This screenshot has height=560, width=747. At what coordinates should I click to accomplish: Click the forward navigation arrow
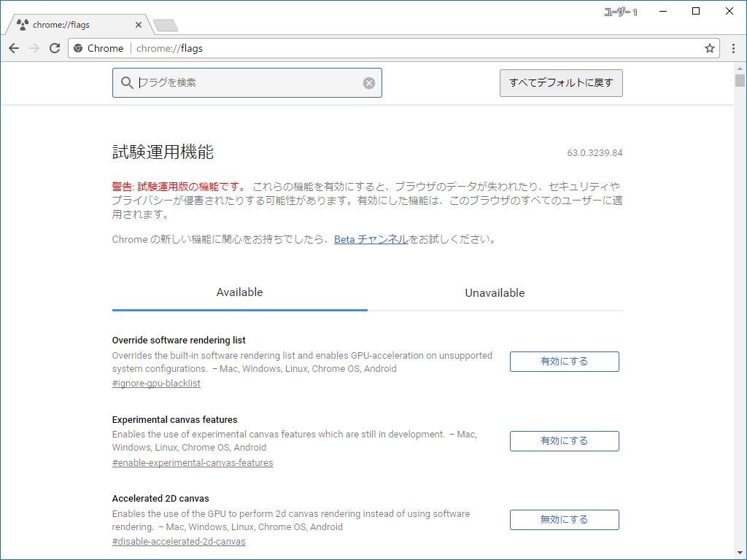34,48
